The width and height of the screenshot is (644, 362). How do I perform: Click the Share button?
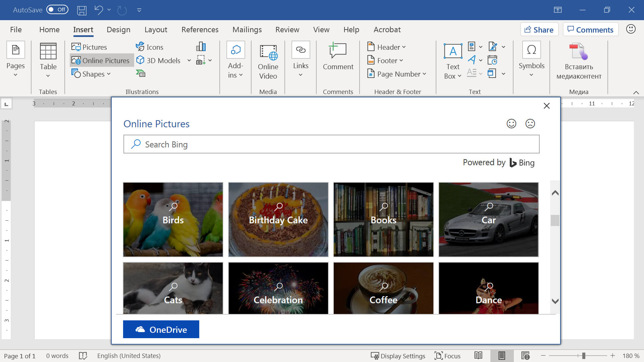(539, 30)
